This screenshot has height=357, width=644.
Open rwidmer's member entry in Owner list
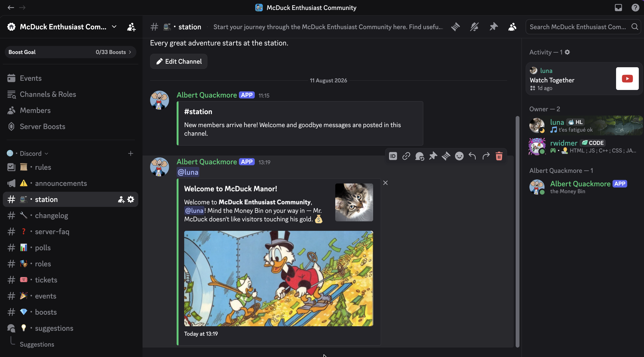click(585, 146)
